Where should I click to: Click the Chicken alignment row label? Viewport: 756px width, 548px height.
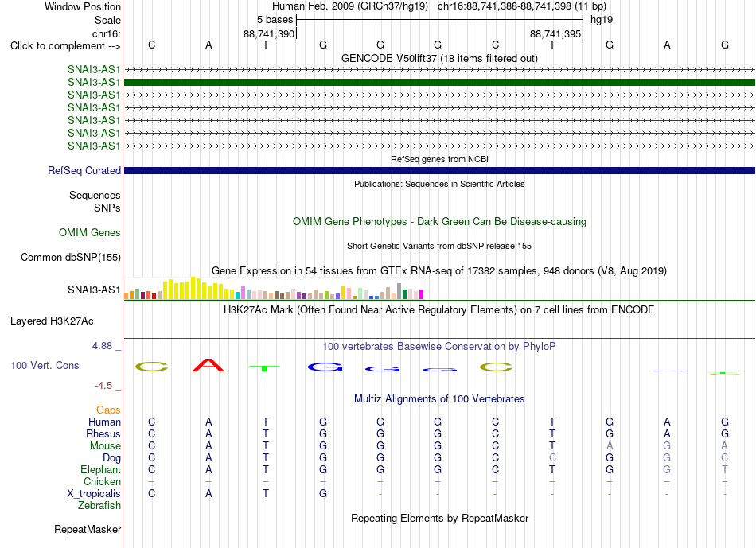pos(102,482)
